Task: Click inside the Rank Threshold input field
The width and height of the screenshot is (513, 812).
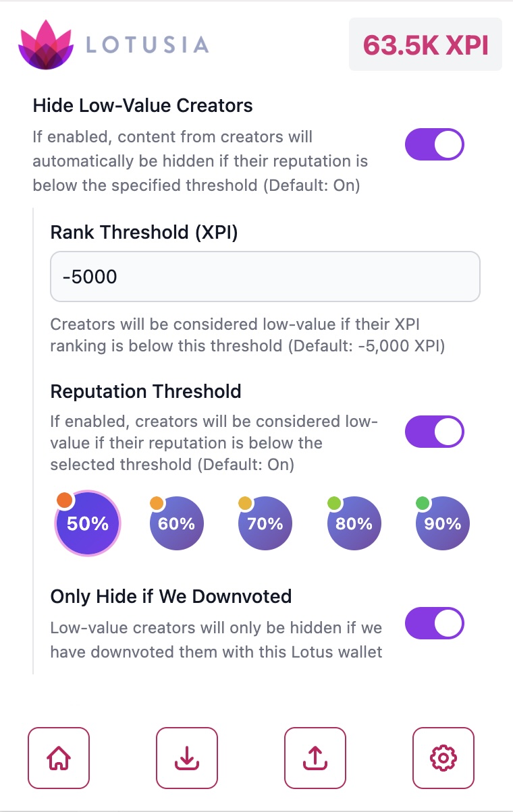Action: click(265, 277)
